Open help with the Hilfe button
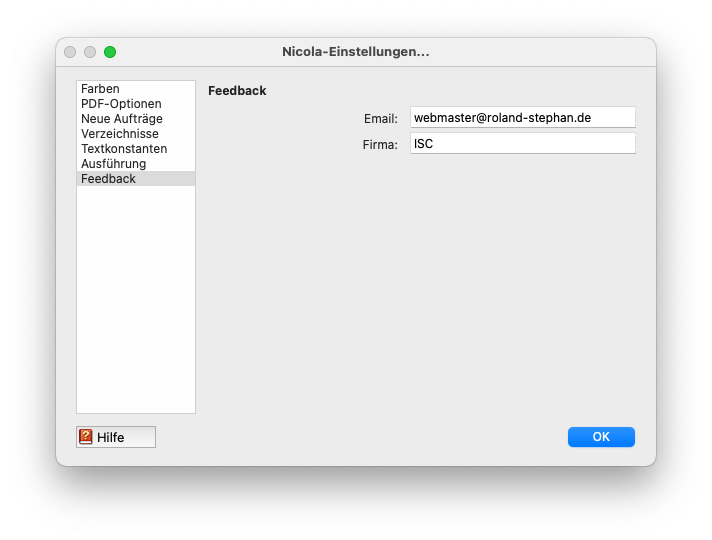This screenshot has width=712, height=540. pos(116,437)
